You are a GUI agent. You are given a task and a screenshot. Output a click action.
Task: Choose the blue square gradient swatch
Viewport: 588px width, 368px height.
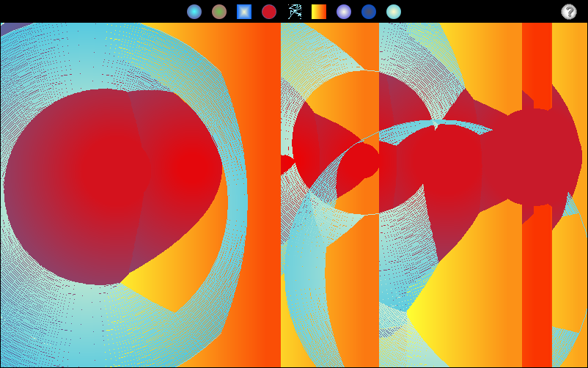coord(244,12)
